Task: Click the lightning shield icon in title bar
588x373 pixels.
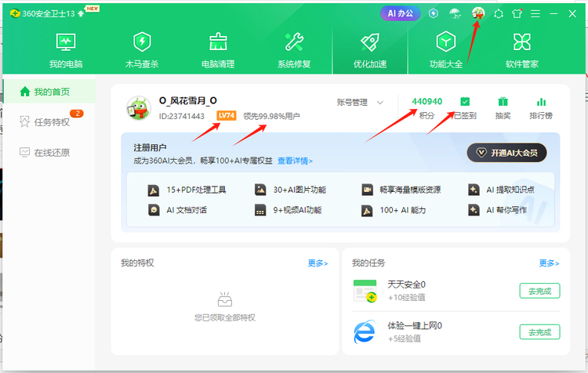Action: (434, 13)
